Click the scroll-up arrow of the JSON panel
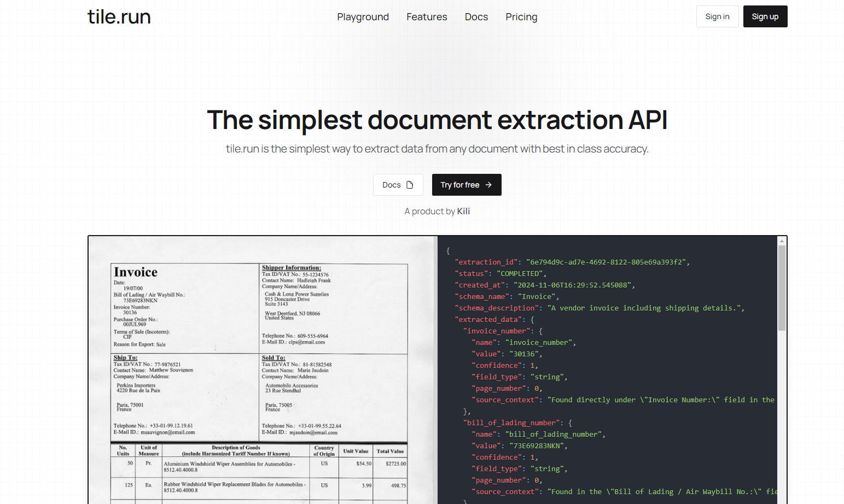The image size is (844, 504). pyautogui.click(x=782, y=241)
